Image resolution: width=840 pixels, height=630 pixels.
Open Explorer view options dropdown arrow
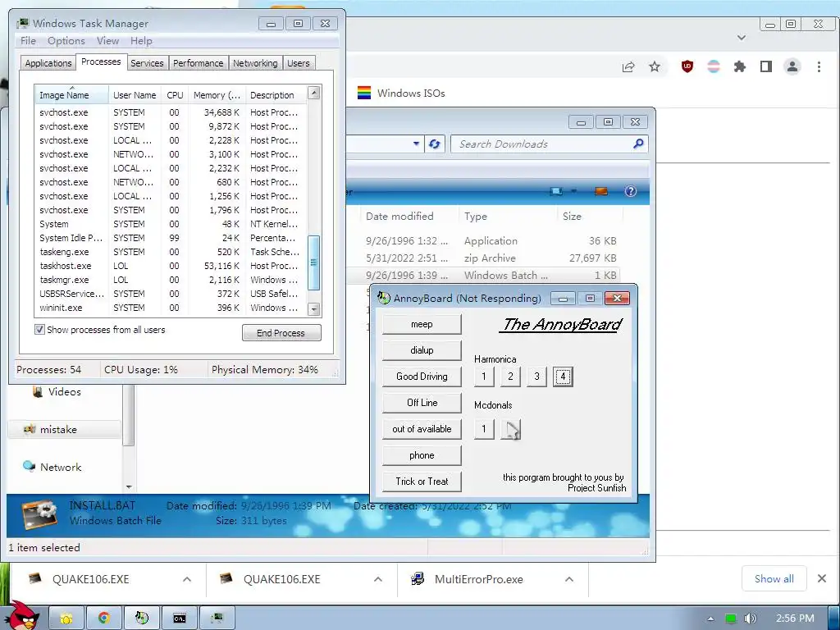573,190
